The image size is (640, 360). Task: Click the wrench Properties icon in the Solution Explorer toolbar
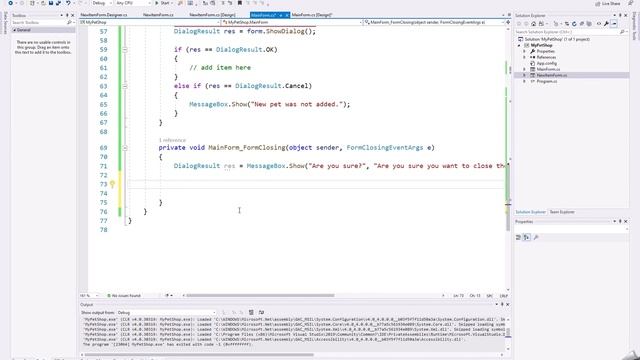607,24
